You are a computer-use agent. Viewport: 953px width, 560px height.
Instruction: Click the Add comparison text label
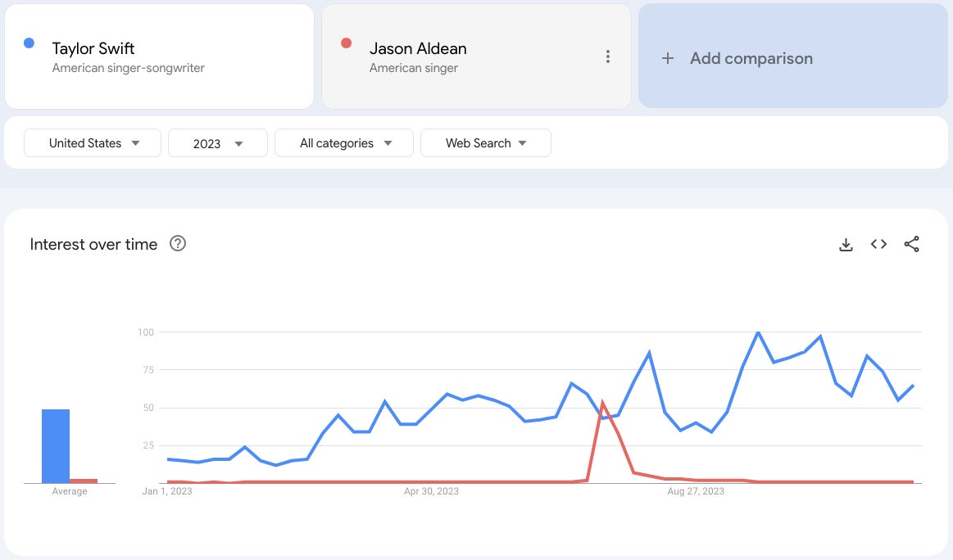coord(751,58)
